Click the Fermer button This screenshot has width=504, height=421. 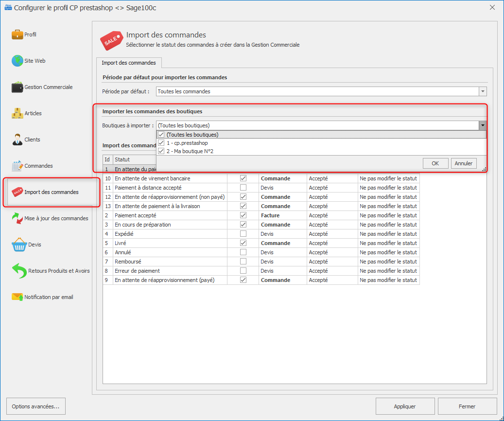point(467,406)
